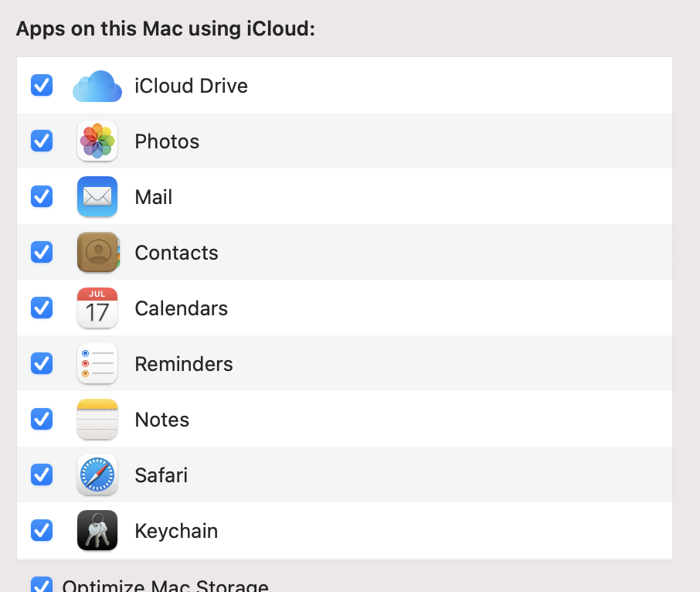Click the Photos flower icon
Viewport: 700px width, 592px height.
[x=97, y=141]
